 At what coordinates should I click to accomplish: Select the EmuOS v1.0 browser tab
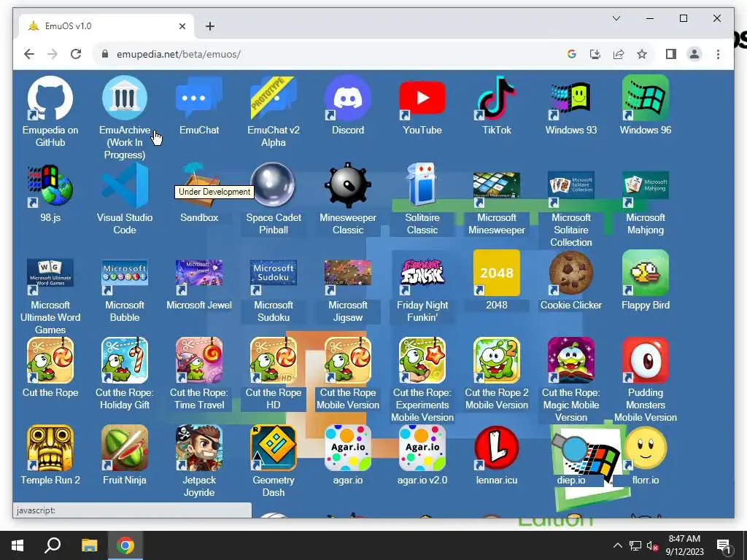107,26
